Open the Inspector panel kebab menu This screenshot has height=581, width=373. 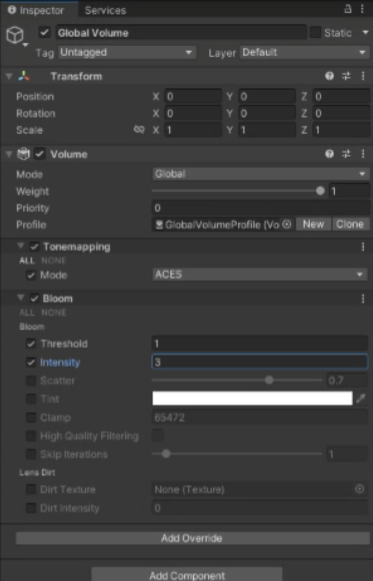pos(362,9)
